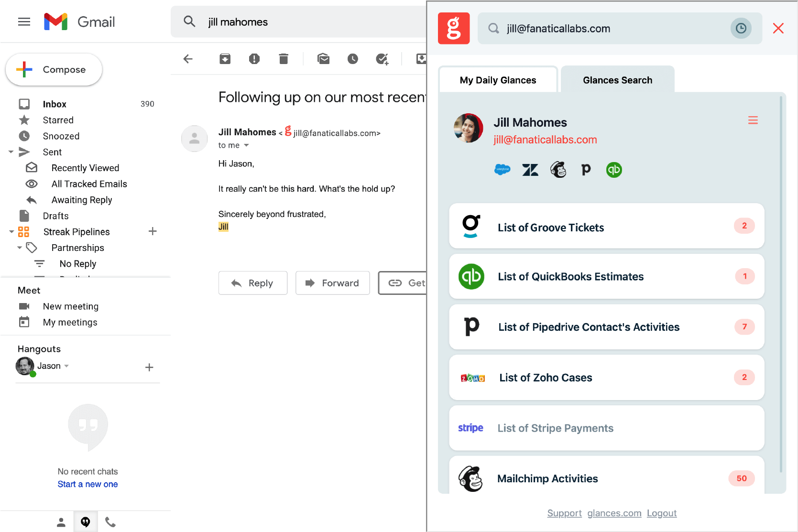
Task: Open List of QuickBooks Estimates card
Action: click(x=607, y=276)
